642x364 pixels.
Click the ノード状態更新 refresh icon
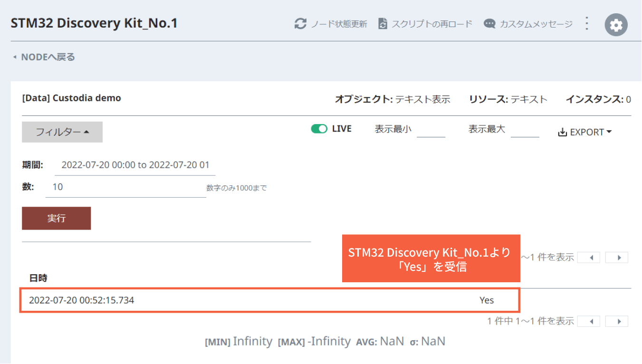(x=300, y=24)
